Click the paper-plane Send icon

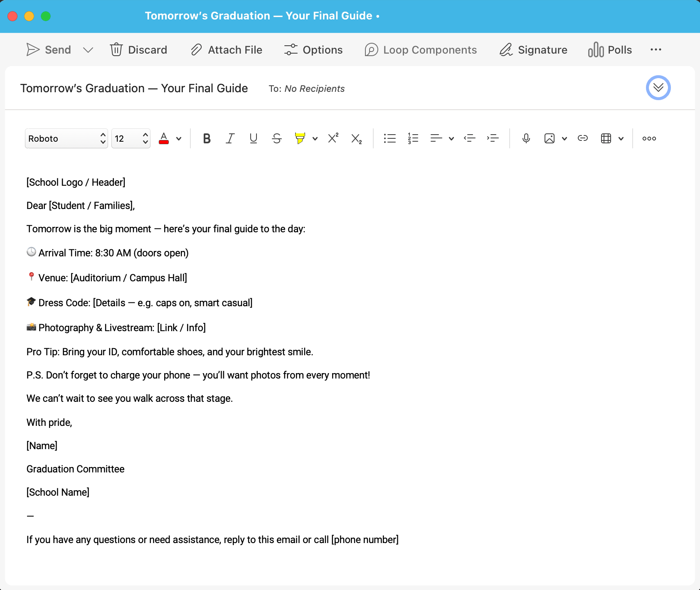[x=33, y=49]
